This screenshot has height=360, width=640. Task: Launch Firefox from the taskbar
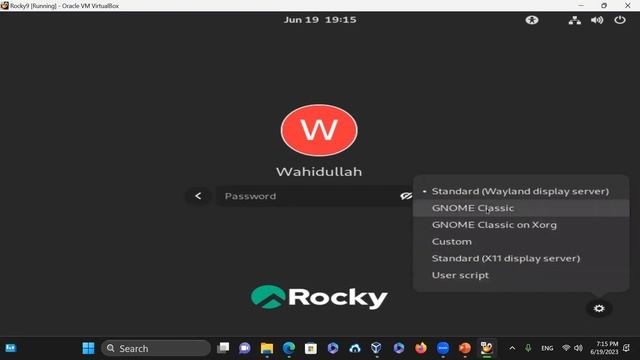[420, 348]
